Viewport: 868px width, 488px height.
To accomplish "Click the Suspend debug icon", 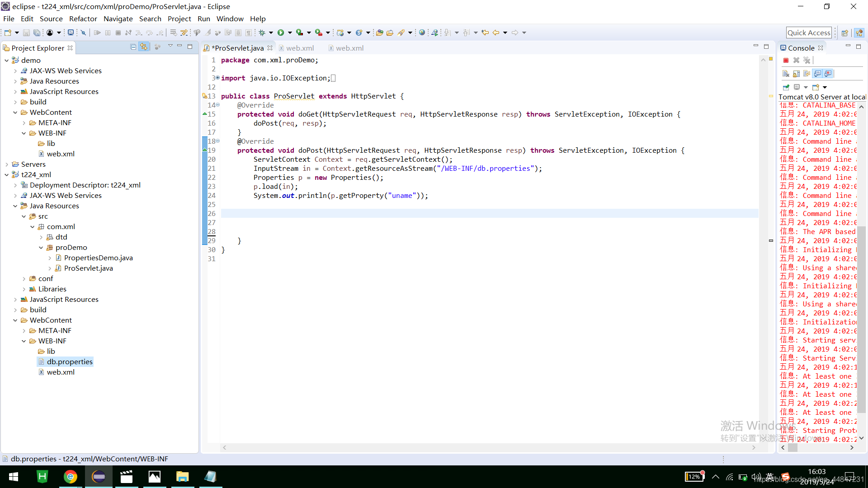I will coord(108,33).
